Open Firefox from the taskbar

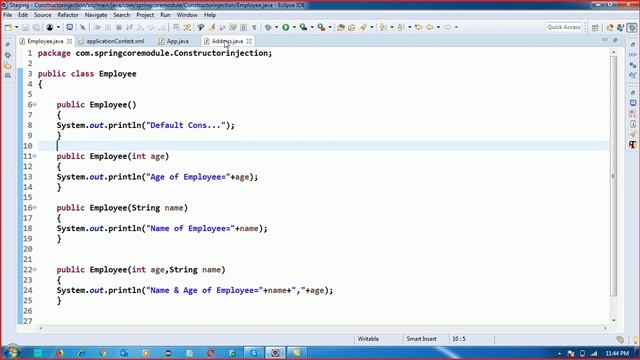point(60,353)
